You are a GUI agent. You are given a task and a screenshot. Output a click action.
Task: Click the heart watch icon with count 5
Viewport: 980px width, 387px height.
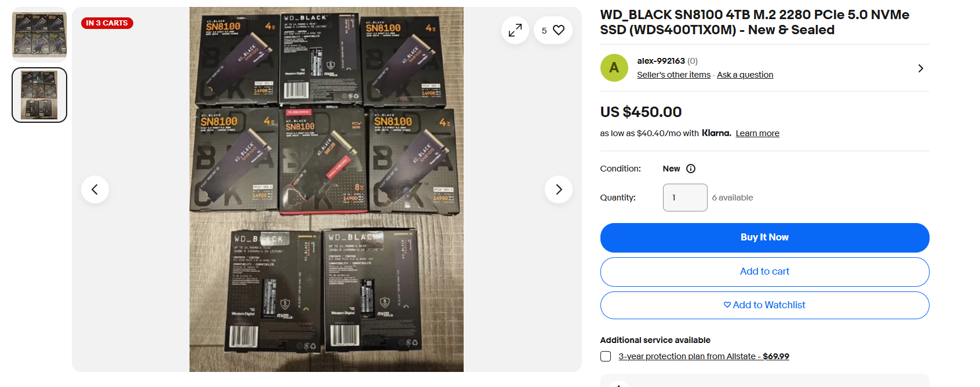[553, 30]
